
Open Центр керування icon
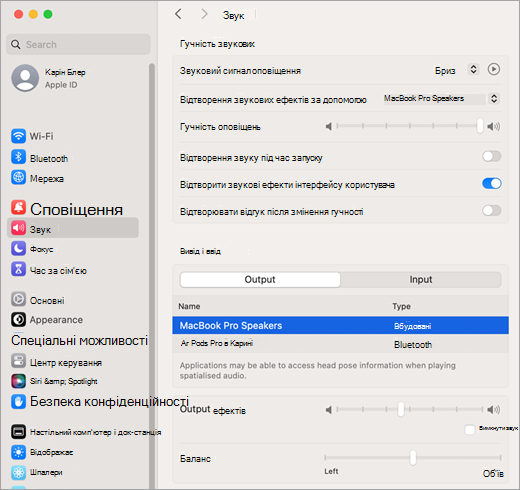tap(18, 361)
